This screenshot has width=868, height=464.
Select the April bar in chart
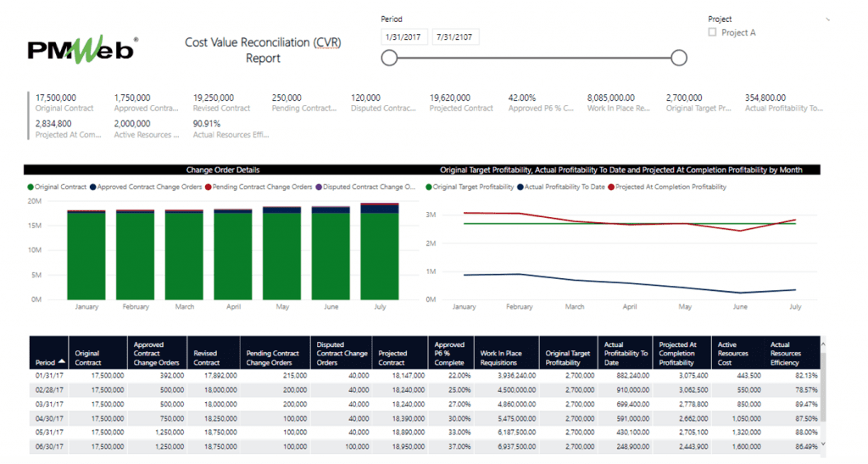[233, 254]
